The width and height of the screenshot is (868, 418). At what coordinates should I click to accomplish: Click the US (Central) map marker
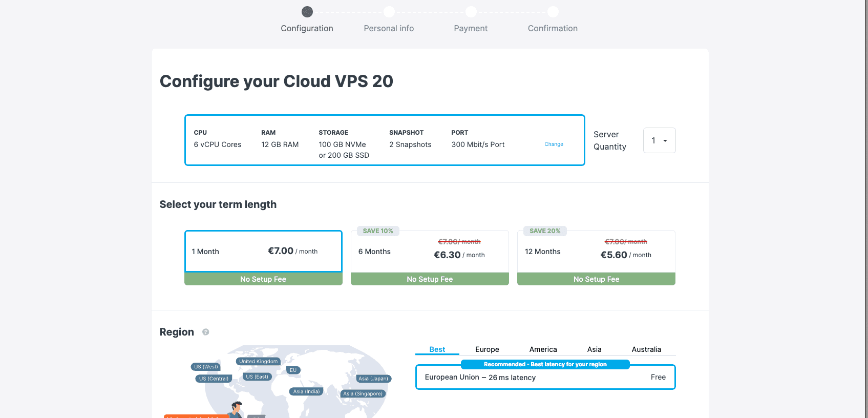click(213, 378)
